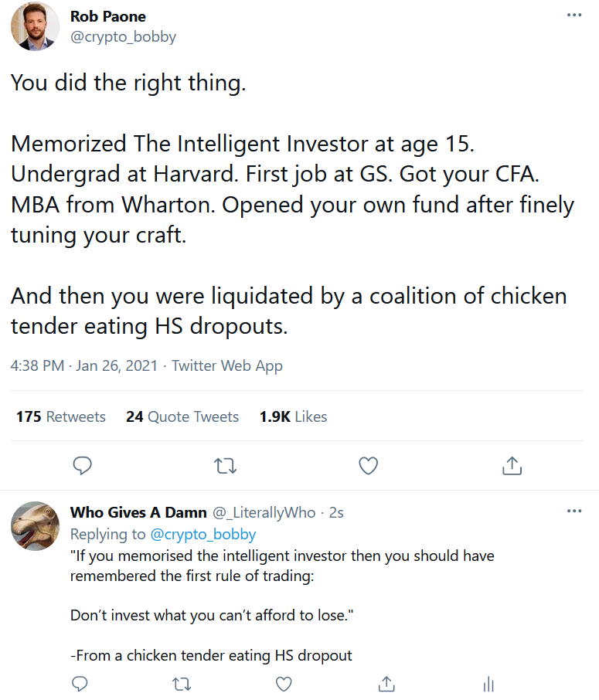
Task: Click the @crypto_bobby mention in the reply
Action: click(x=203, y=534)
